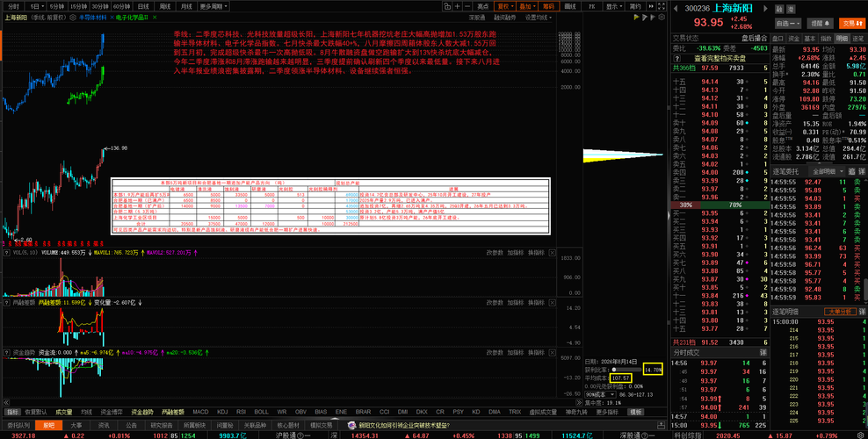
Task: Switch to 月线 monthly chart tab
Action: [x=186, y=7]
